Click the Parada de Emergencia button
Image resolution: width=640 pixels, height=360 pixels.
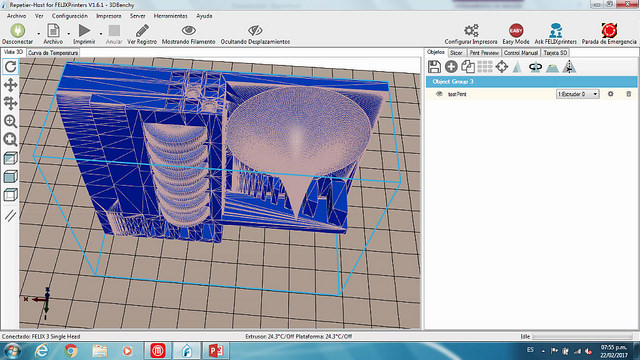pos(609,34)
